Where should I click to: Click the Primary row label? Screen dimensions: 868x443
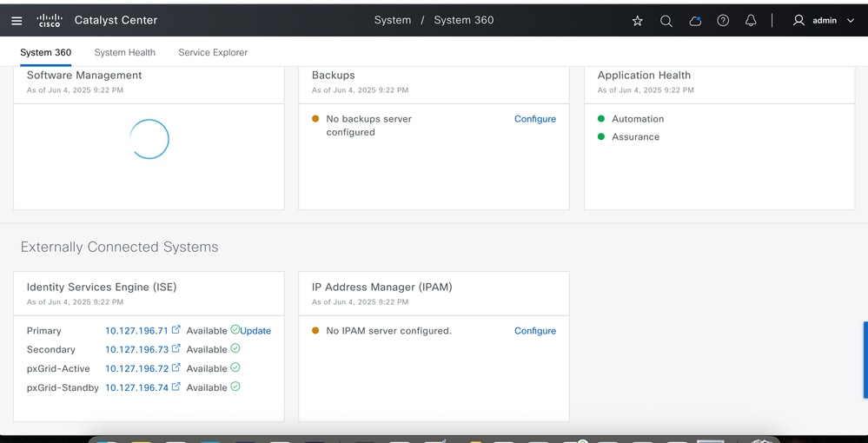coord(43,331)
